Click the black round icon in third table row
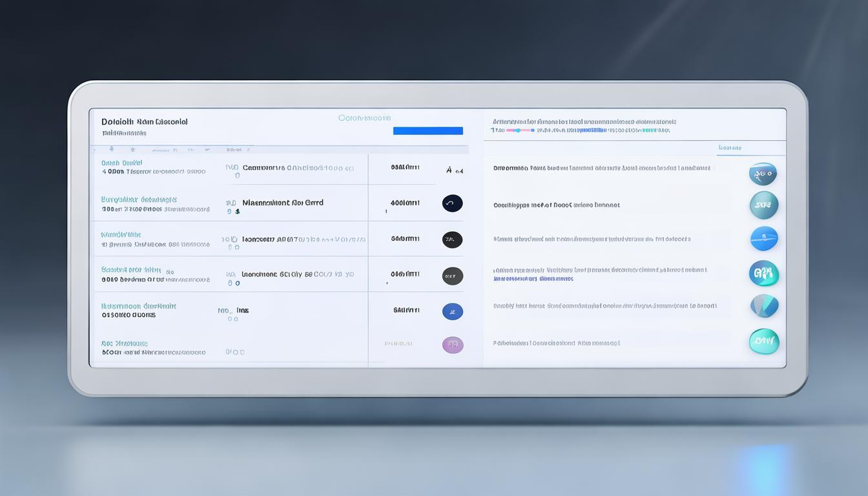Screen dimensions: 868x496 click(x=452, y=240)
